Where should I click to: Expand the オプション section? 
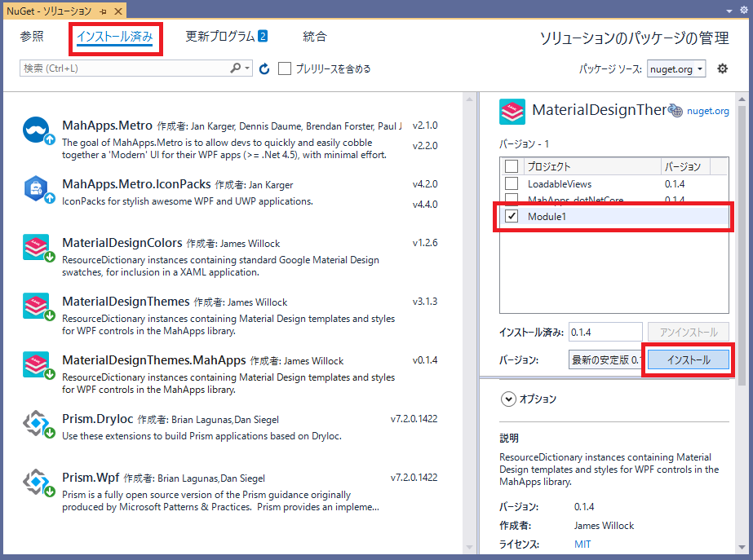pyautogui.click(x=508, y=399)
